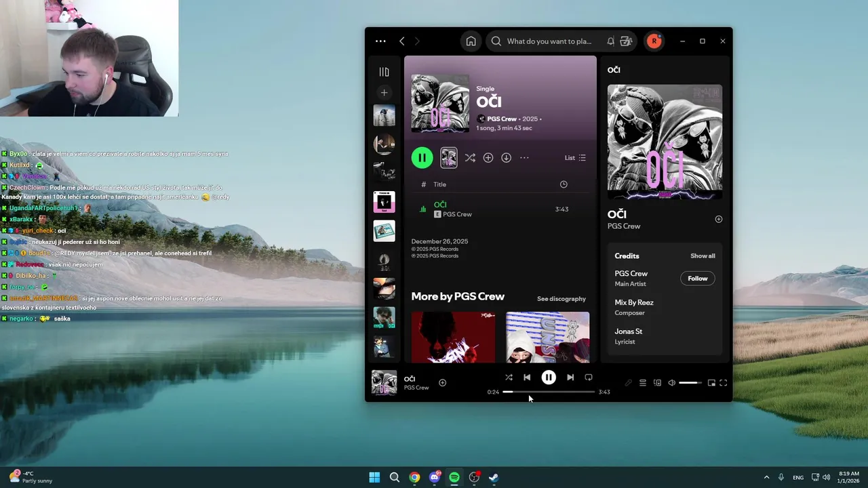Open See discography link
The image size is (868, 488).
coord(561,299)
